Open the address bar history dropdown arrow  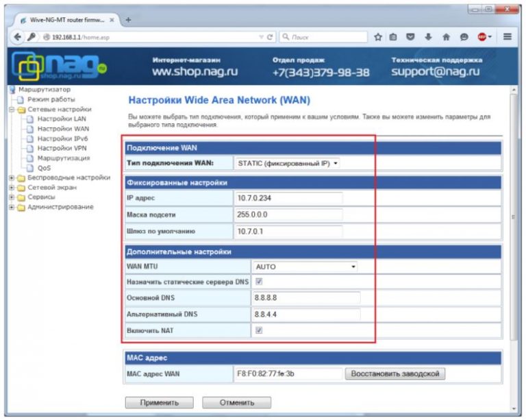(x=262, y=37)
